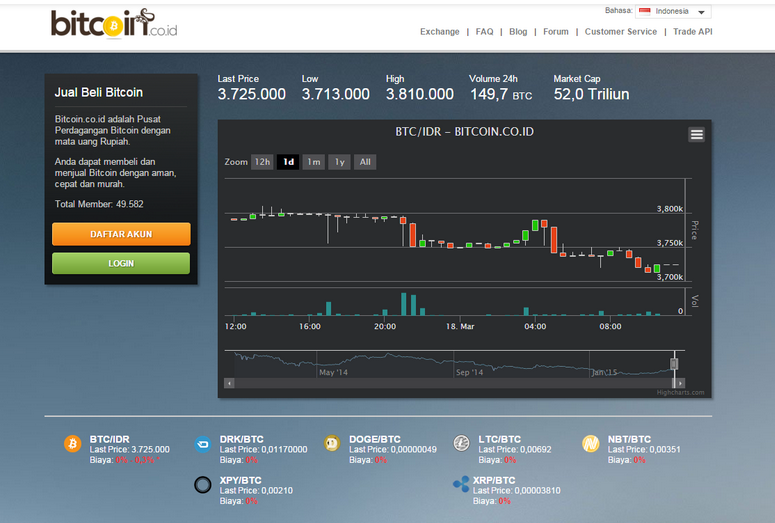Visit the Forum
This screenshot has width=775, height=523.
tap(556, 32)
